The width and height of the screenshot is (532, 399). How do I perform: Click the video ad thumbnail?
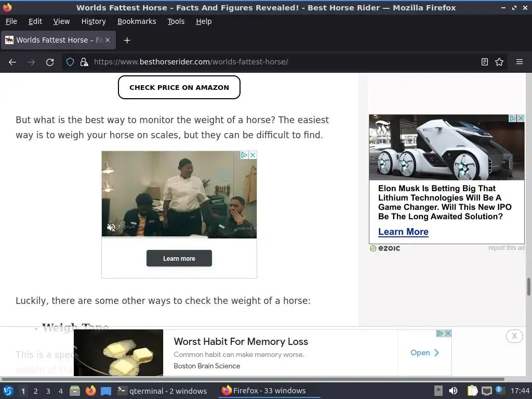click(x=179, y=195)
